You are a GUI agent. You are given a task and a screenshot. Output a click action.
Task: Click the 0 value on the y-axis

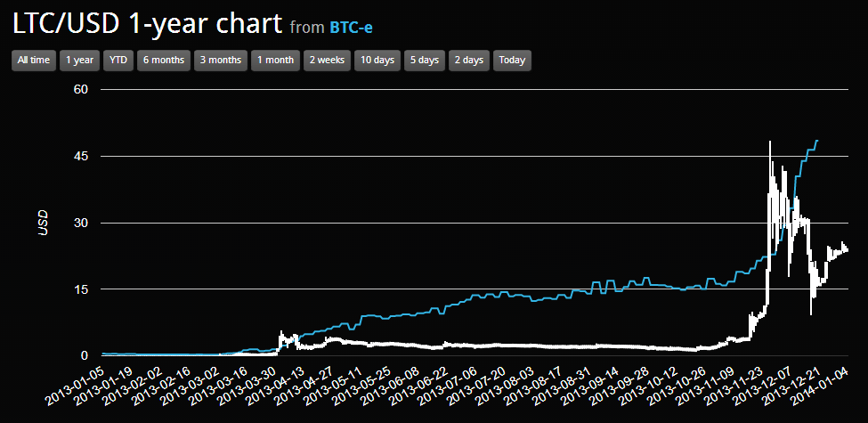click(x=85, y=355)
